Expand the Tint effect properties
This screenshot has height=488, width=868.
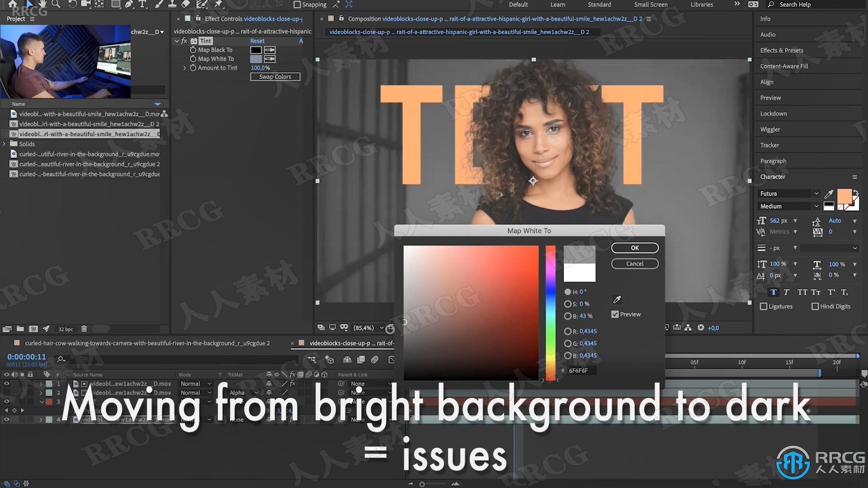coord(176,41)
